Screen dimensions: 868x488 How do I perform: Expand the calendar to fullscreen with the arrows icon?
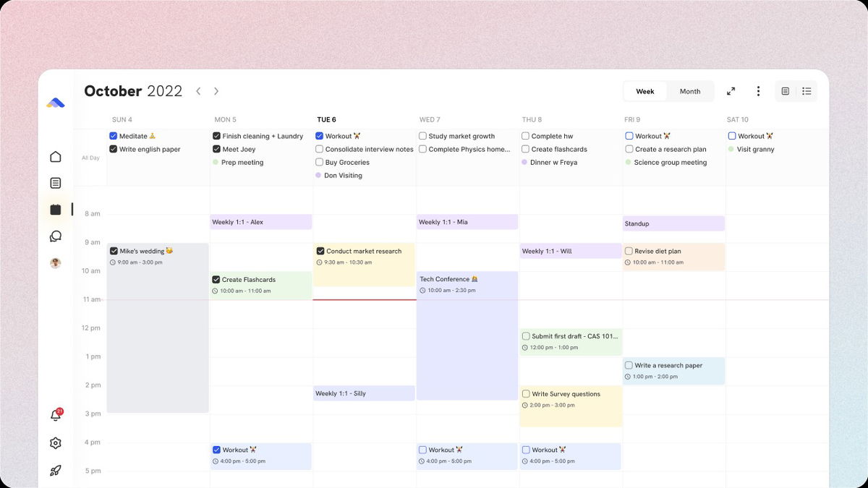[731, 91]
